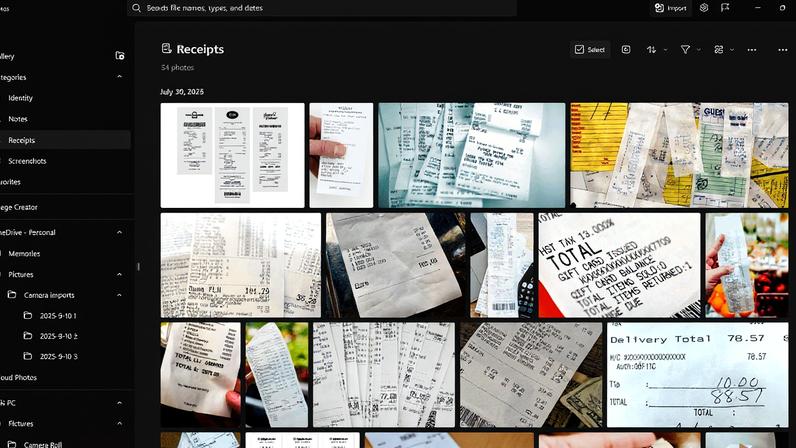This screenshot has width=796, height=448.
Task: Open the See more ellipsis beside layout
Action: point(752,50)
